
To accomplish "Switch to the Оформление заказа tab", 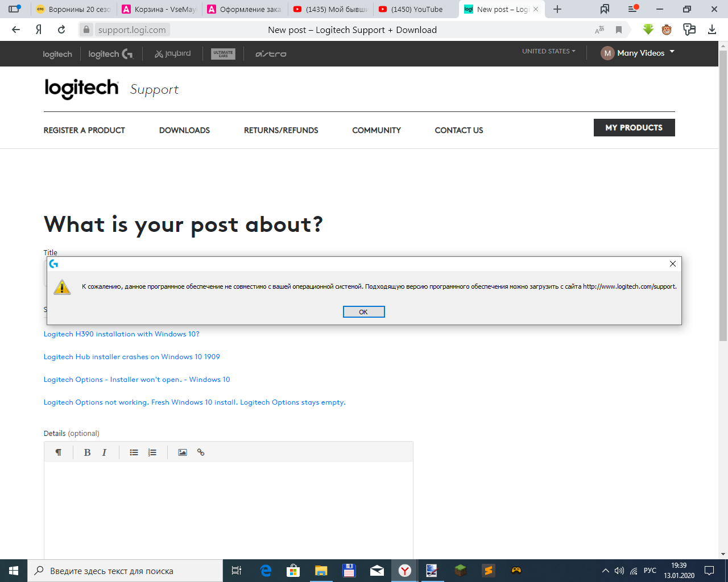I will 245,9.
